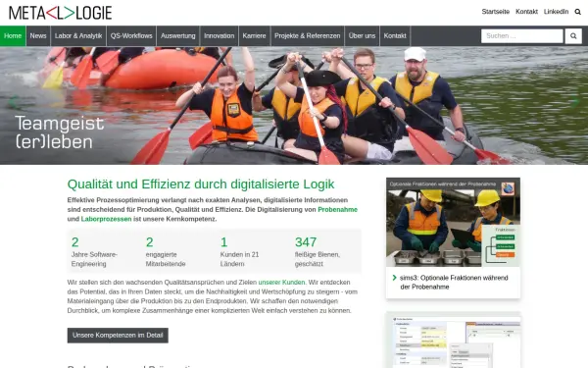Viewport: 588px width, 368px height.
Task: Click Unsere Kompetenzen im Detail button
Action: (118, 336)
